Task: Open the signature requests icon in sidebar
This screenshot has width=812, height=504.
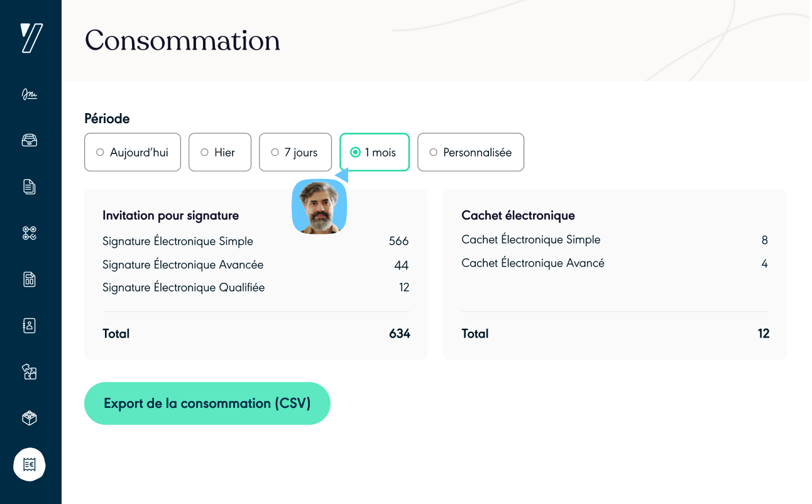Action: 30,94
